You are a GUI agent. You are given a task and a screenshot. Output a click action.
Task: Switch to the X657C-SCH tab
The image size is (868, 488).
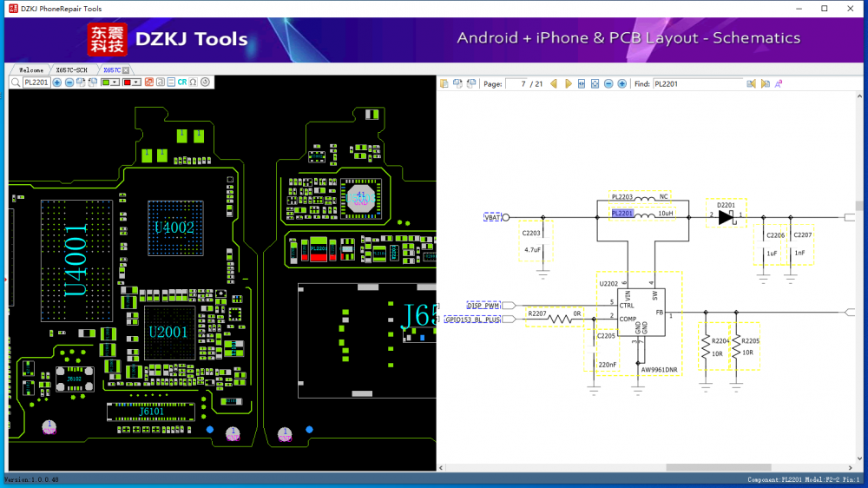click(x=71, y=69)
